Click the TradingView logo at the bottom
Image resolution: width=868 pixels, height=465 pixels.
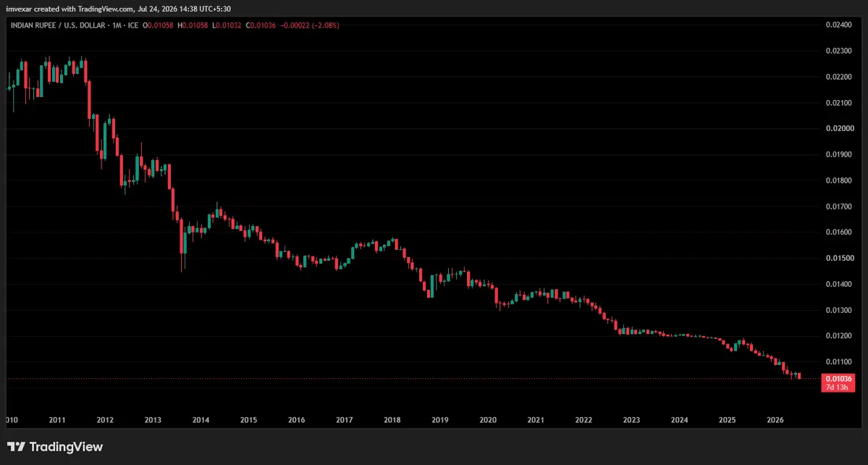click(55, 447)
